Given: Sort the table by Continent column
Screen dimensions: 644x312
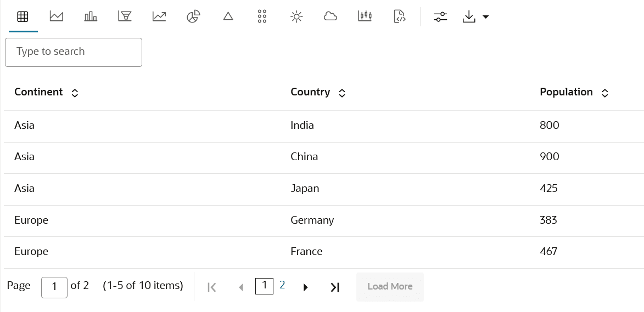Looking at the screenshot, I should coord(75,93).
